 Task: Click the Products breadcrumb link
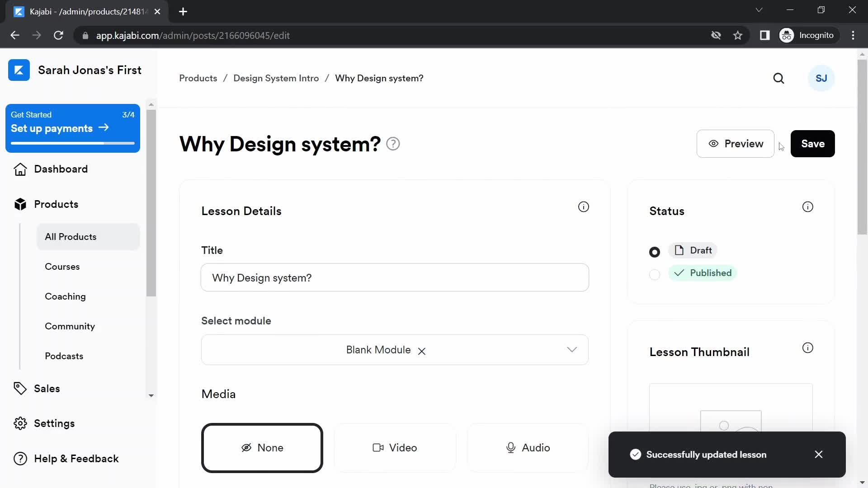[x=198, y=78]
